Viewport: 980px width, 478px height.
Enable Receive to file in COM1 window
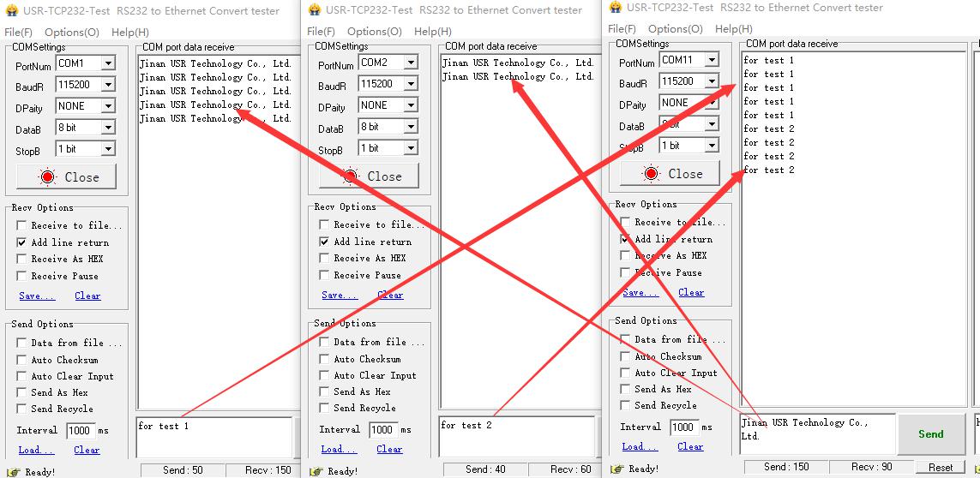pyautogui.click(x=22, y=225)
